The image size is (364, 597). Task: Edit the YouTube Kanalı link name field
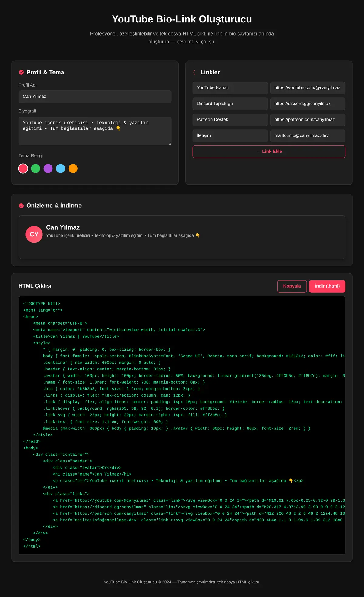click(230, 88)
